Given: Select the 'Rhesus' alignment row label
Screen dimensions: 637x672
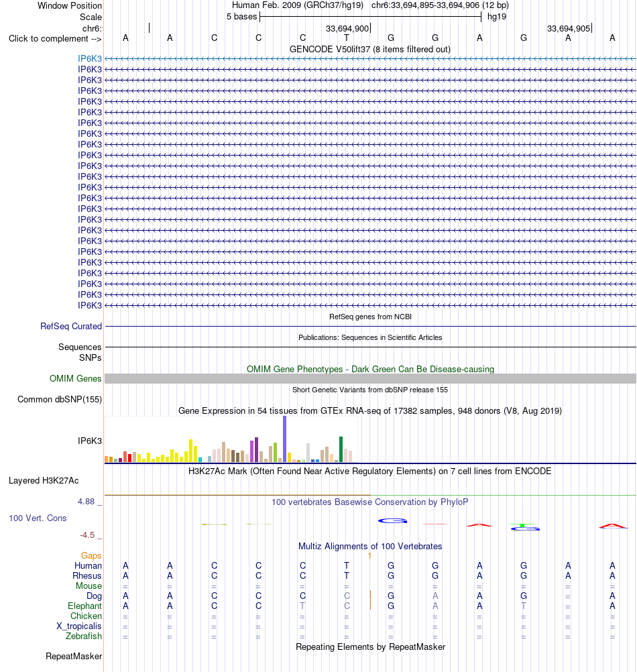Looking at the screenshot, I should (87, 575).
